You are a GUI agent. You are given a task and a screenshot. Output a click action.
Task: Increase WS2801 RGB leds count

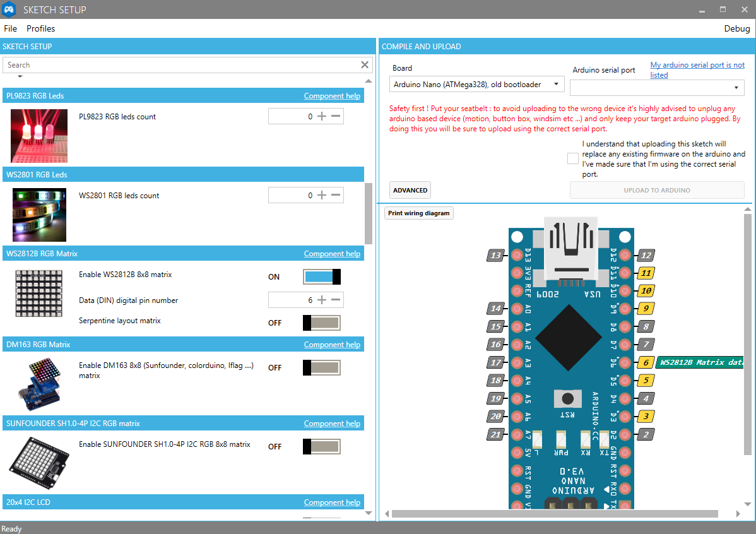click(x=322, y=195)
